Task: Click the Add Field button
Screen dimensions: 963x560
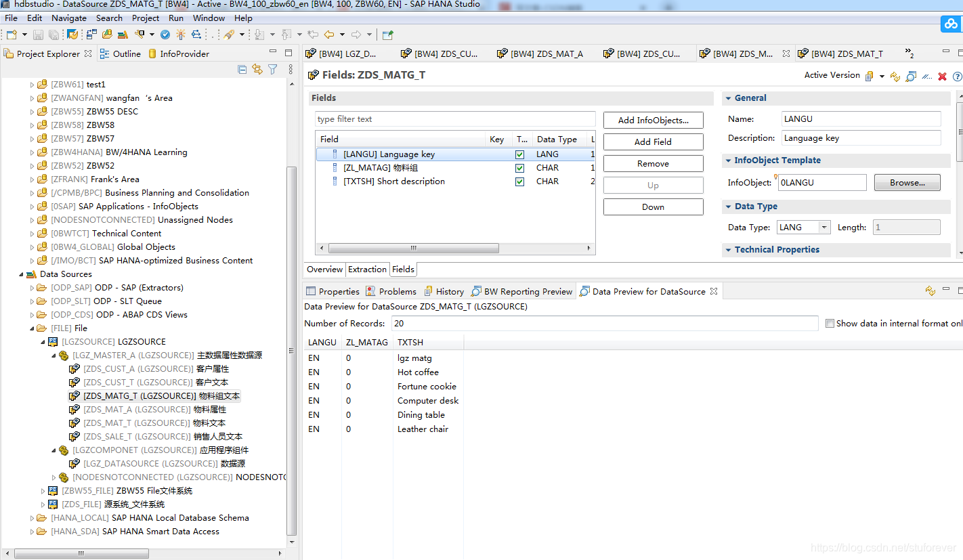Action: tap(653, 142)
